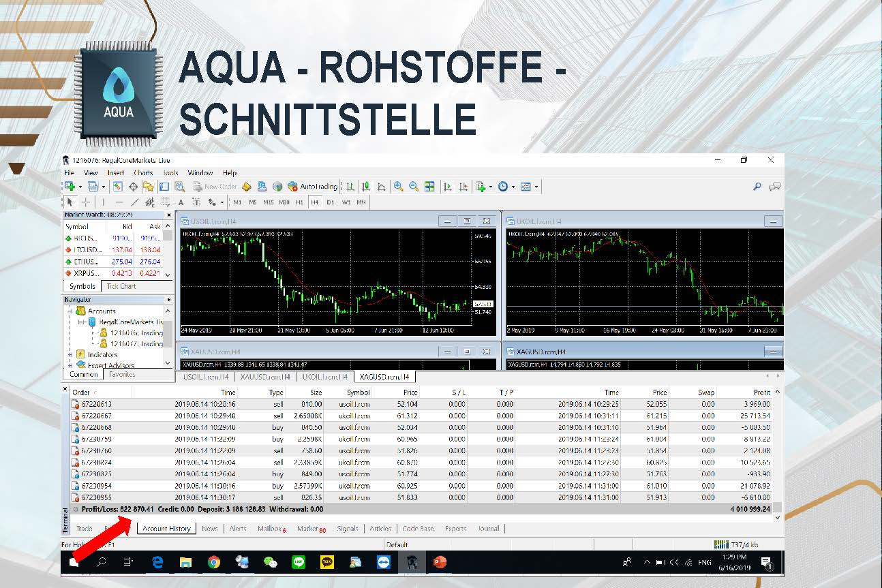
Task: Toggle the AutoTrading button
Action: [x=312, y=186]
